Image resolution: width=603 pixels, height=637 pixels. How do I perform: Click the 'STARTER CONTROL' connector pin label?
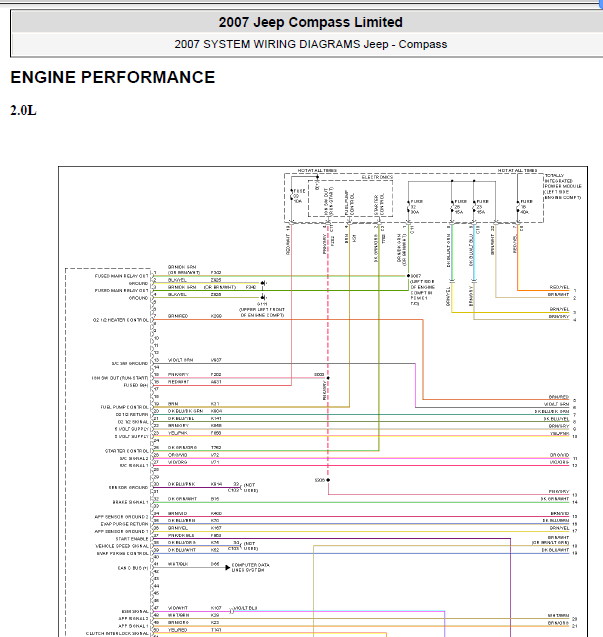[x=127, y=451]
